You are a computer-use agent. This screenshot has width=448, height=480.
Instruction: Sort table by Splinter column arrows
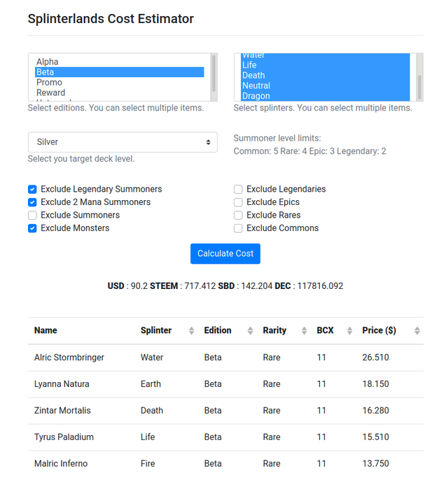click(191, 330)
